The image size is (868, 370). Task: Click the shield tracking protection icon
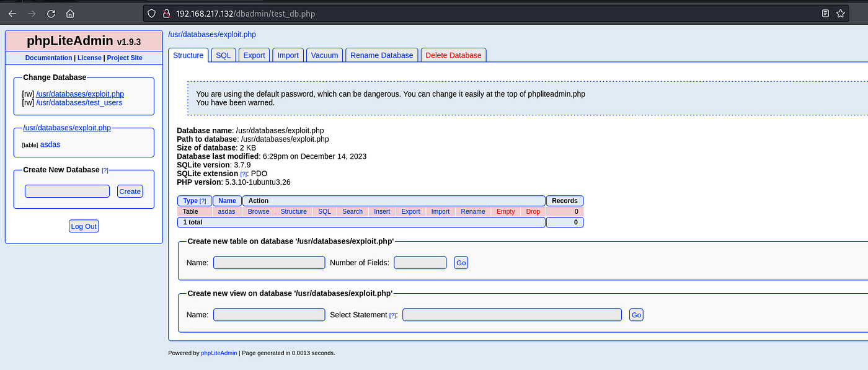click(x=151, y=14)
